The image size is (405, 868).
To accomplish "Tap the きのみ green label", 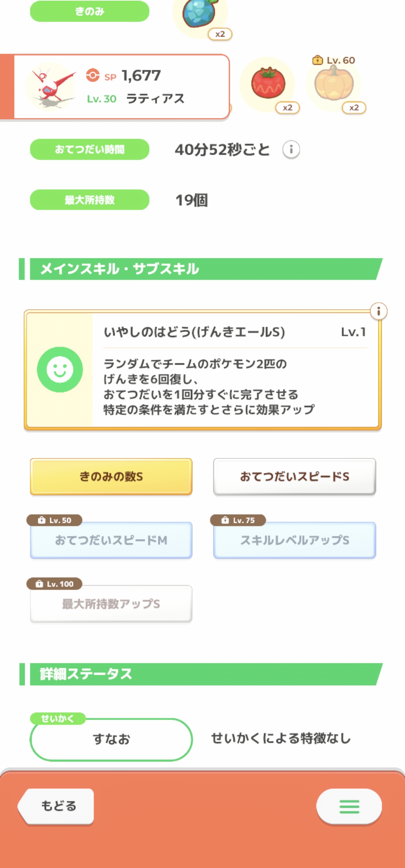I will 90,11.
